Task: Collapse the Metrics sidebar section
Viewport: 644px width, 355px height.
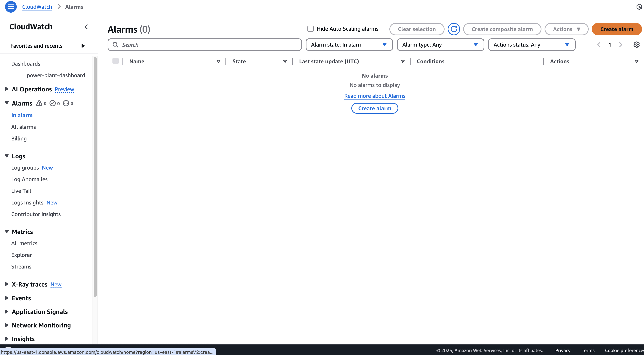Action: pos(7,232)
